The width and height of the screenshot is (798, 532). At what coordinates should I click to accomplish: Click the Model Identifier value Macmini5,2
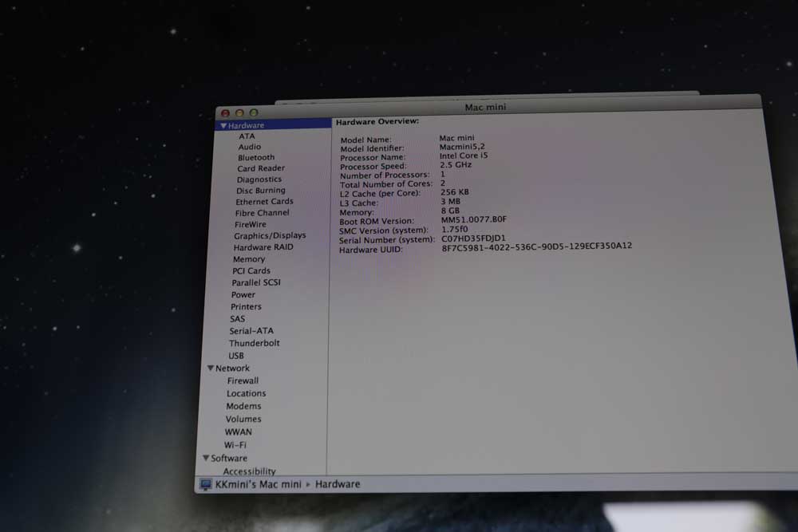(x=462, y=147)
